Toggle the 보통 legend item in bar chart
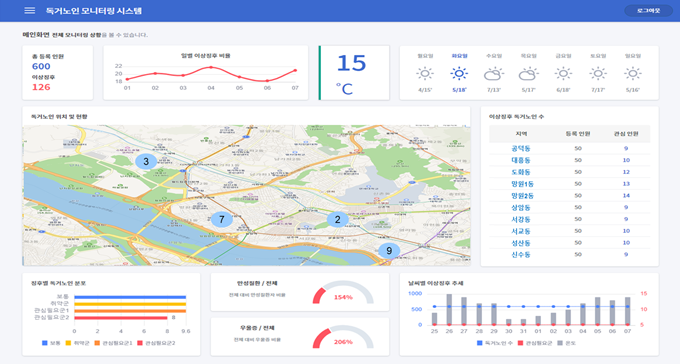The width and height of the screenshot is (680, 364). (51, 343)
